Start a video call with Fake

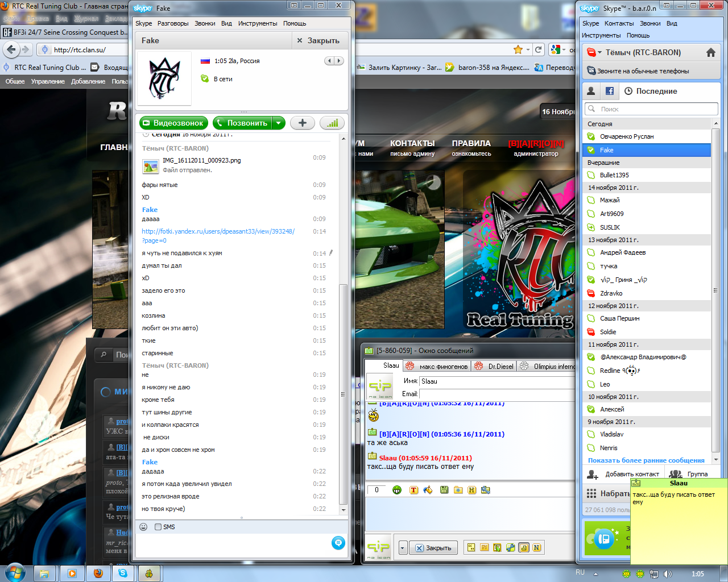(x=173, y=123)
